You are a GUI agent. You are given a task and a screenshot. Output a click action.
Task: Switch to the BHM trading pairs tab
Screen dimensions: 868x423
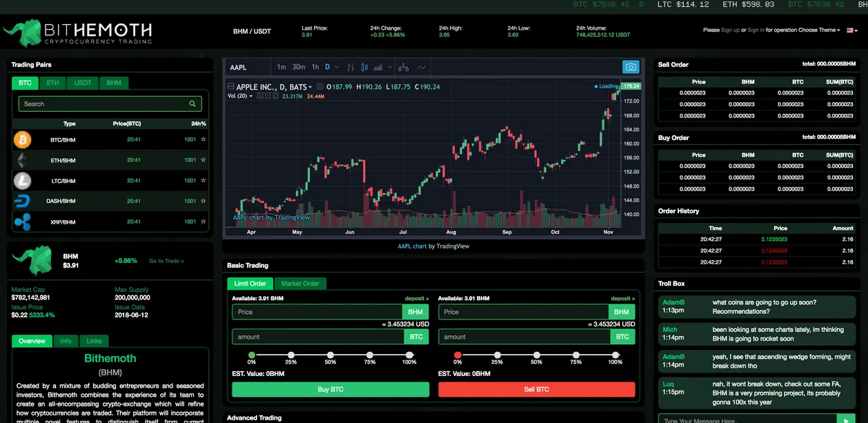(x=114, y=83)
